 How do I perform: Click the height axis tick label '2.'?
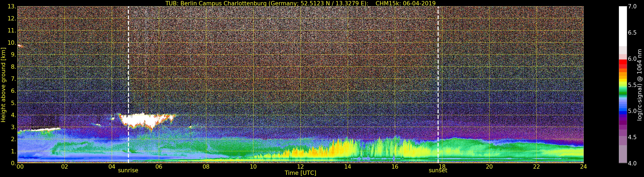[x=14, y=139]
